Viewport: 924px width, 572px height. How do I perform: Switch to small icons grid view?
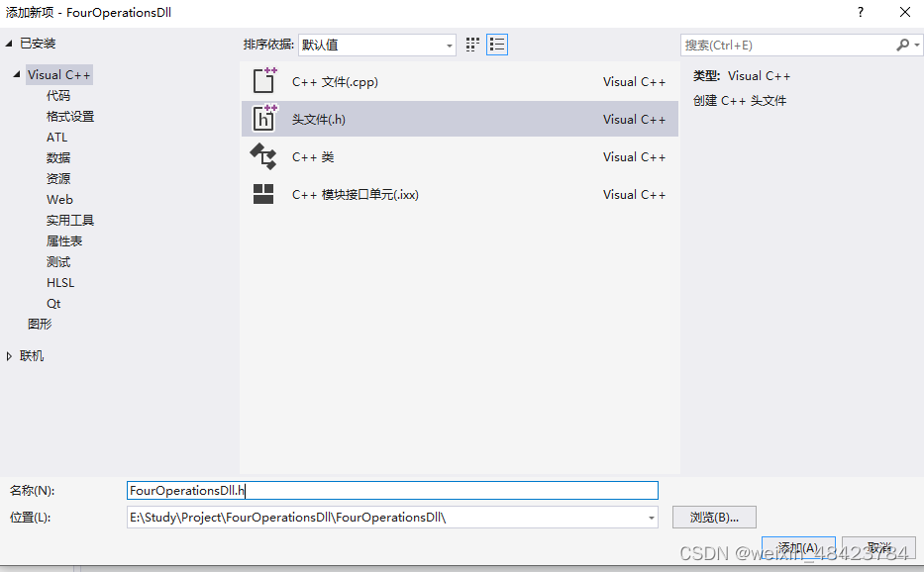click(472, 45)
